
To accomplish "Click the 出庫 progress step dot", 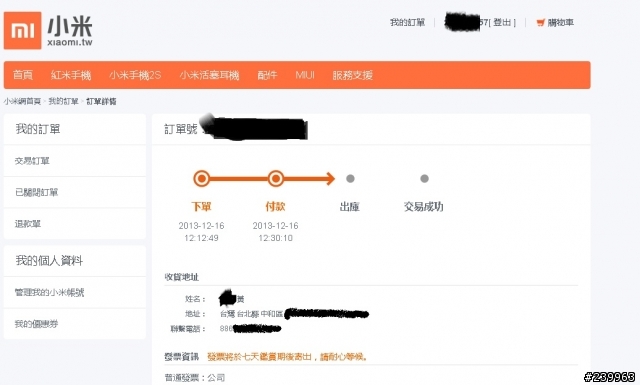I will click(350, 178).
